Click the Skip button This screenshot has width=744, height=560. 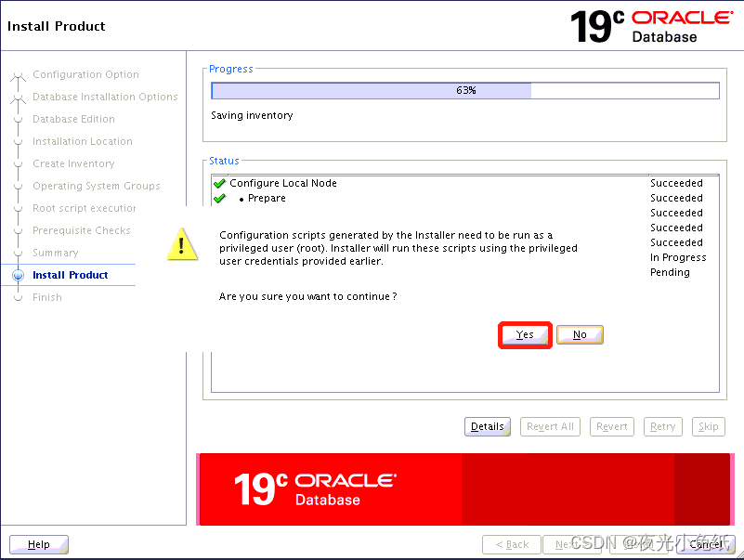[x=708, y=426]
